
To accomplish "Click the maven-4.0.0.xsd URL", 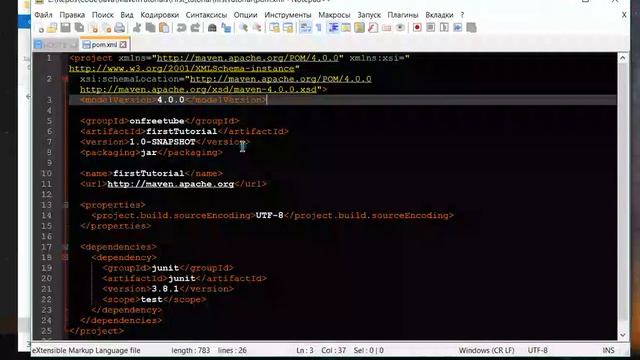I will (x=198, y=89).
